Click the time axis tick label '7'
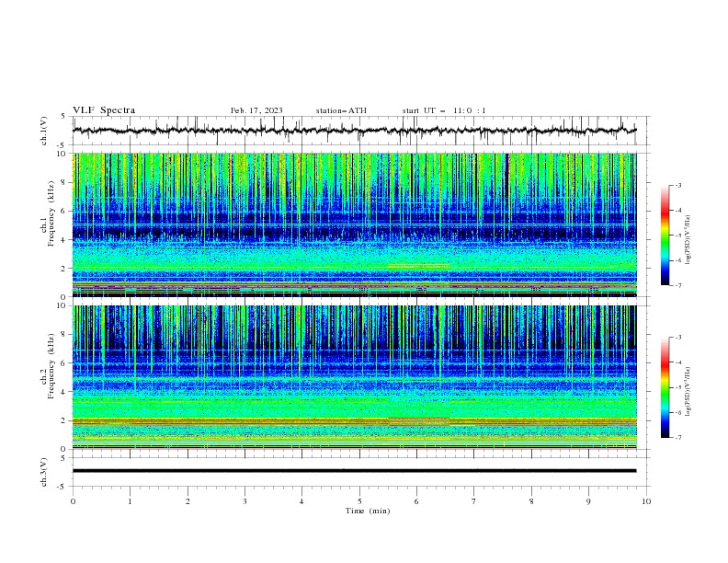This screenshot has height=563, width=728. tap(474, 501)
